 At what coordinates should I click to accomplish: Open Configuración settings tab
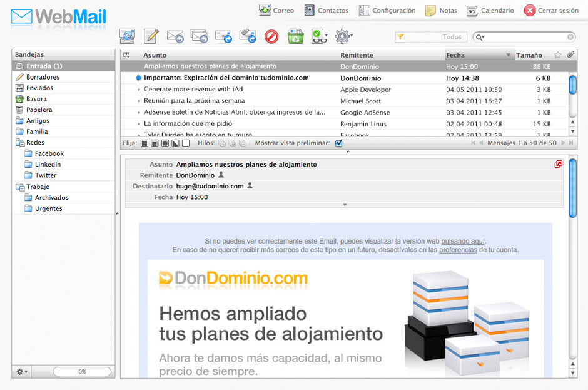(x=387, y=11)
